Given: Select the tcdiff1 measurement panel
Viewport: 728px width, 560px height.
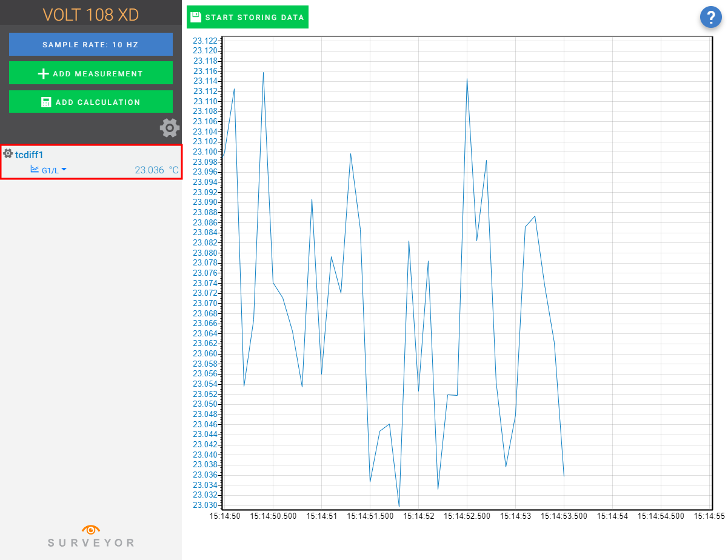Looking at the screenshot, I should 91,162.
